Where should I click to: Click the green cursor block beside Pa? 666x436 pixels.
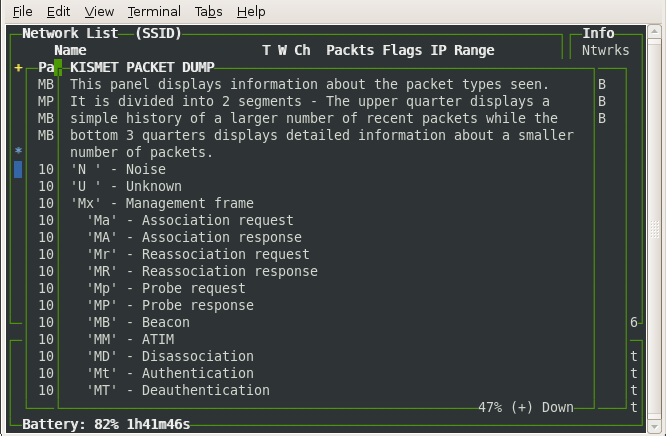coord(58,68)
